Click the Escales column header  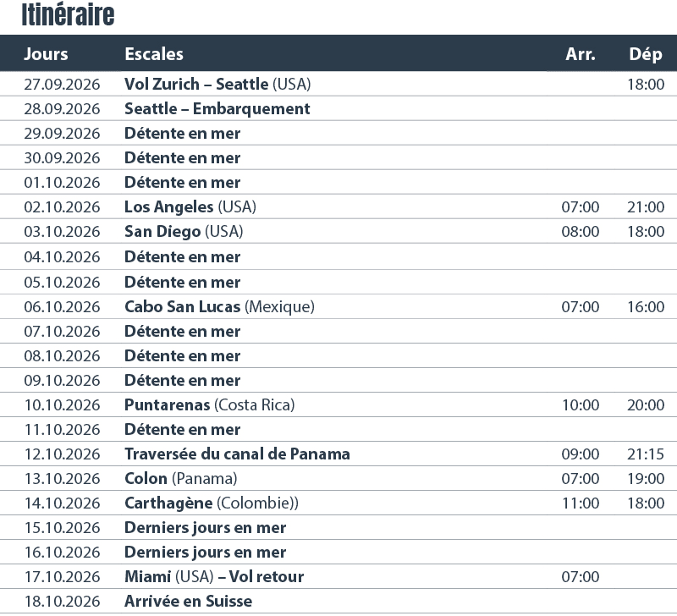coord(154,54)
